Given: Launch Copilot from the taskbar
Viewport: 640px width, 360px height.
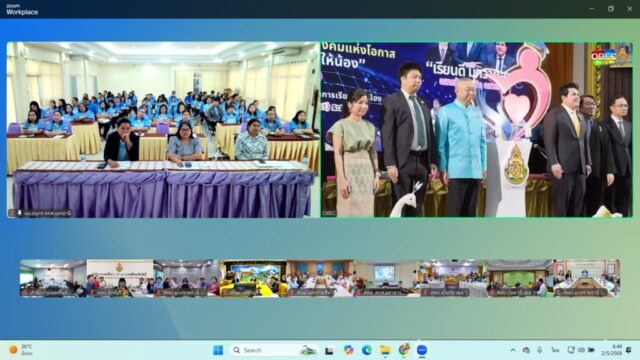Looking at the screenshot, I should 348,350.
